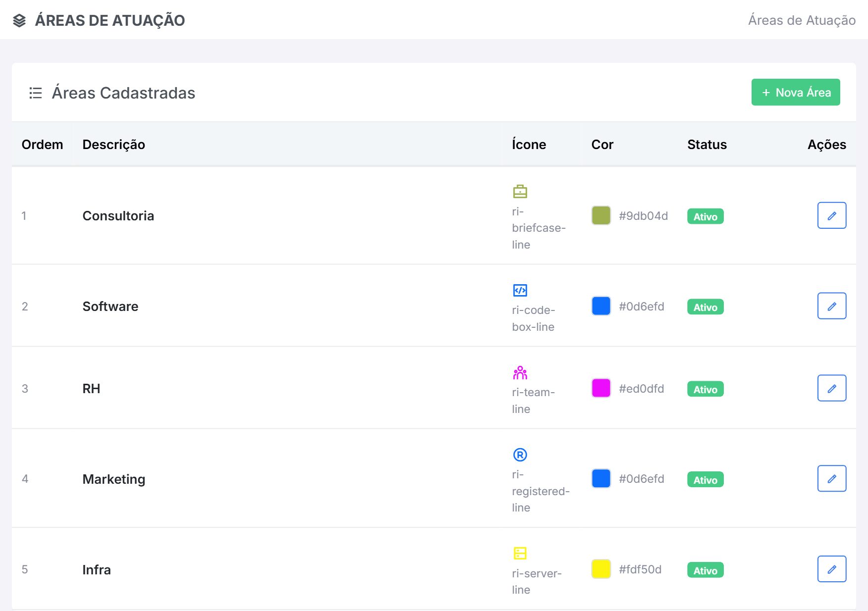Click the hex code #ed0dfd

(x=641, y=389)
